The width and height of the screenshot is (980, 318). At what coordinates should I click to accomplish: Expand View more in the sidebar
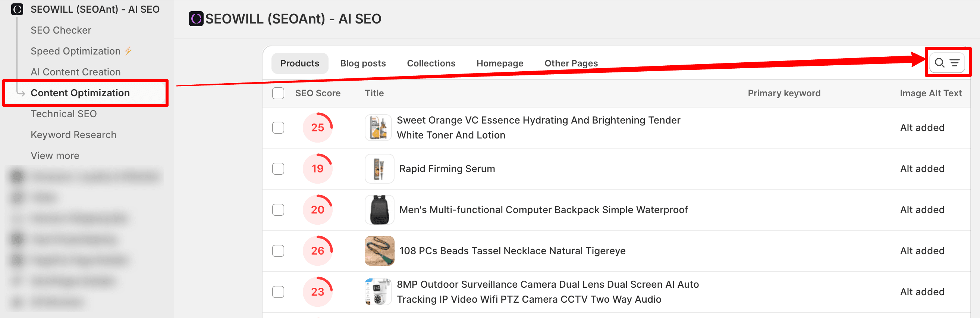pyautogui.click(x=55, y=155)
